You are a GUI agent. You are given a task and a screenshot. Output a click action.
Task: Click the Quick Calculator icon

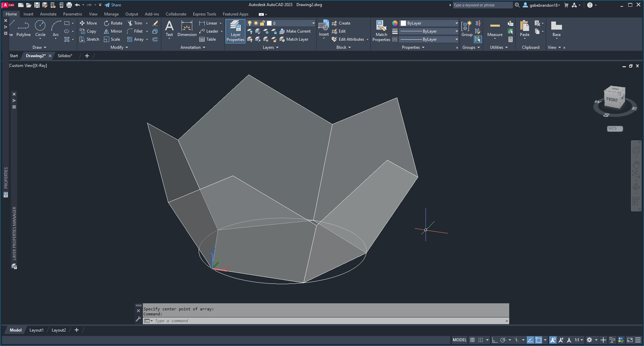511,39
